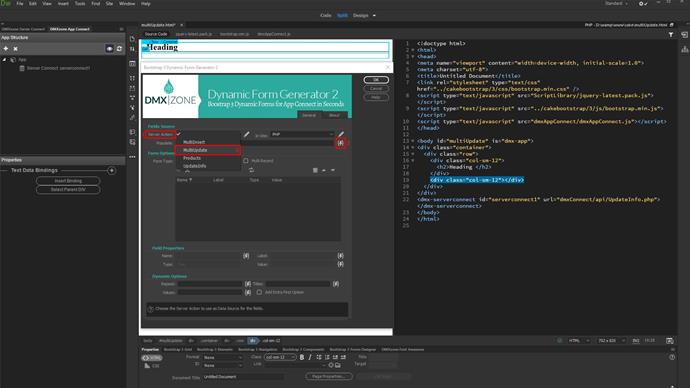Switch to About tab in dialog
This screenshot has width=690, height=388.
pos(334,115)
